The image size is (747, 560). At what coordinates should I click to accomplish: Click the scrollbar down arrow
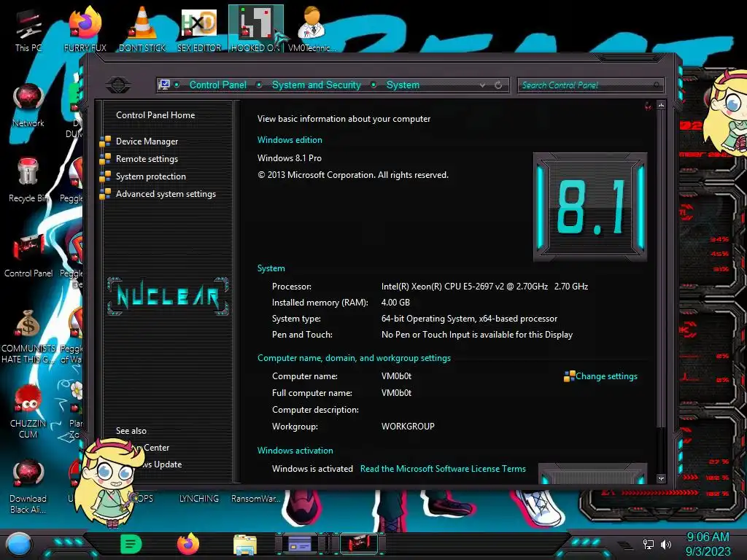click(661, 478)
